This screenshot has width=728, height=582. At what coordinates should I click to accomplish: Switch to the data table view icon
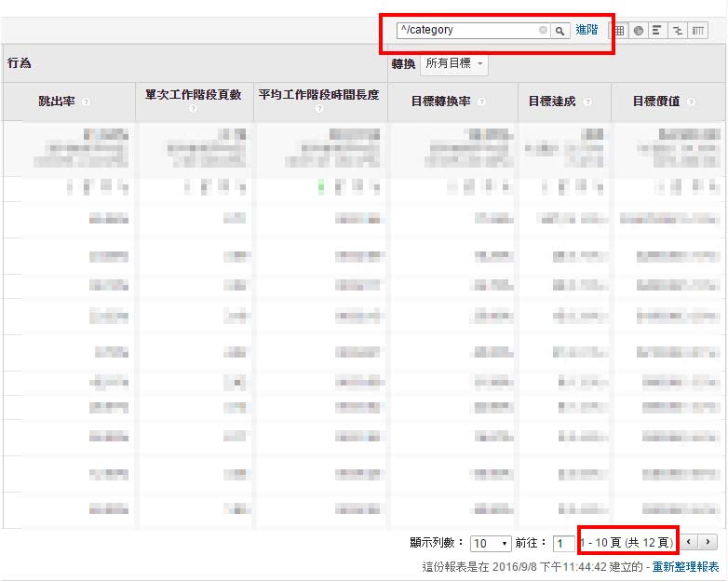619,31
